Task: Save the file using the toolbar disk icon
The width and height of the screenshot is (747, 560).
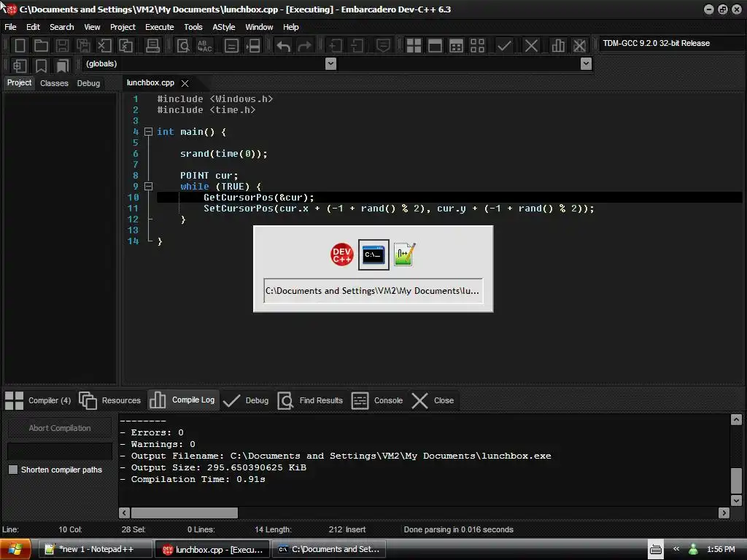Action: point(62,46)
